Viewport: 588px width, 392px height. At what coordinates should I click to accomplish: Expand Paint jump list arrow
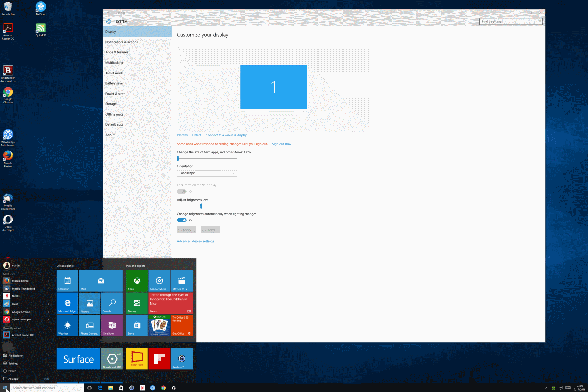tap(49, 304)
